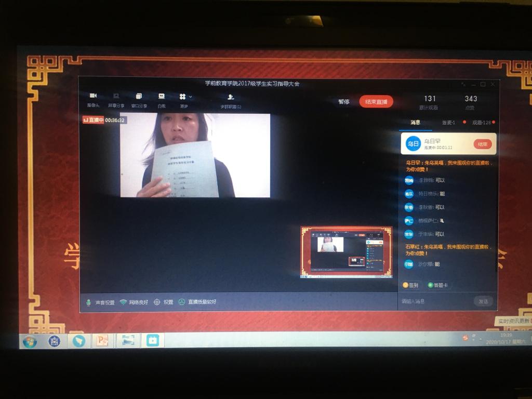Click the 签到 sign-in button
532x399 pixels.
(410, 285)
